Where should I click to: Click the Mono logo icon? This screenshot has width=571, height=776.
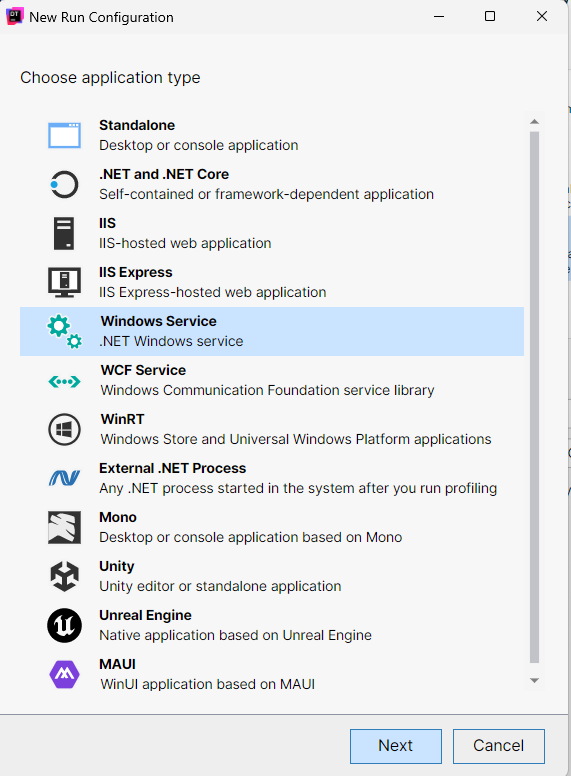coord(64,527)
